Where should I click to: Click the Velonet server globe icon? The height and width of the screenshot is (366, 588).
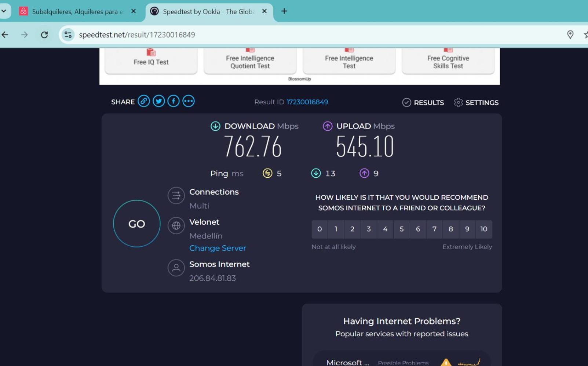click(x=176, y=225)
